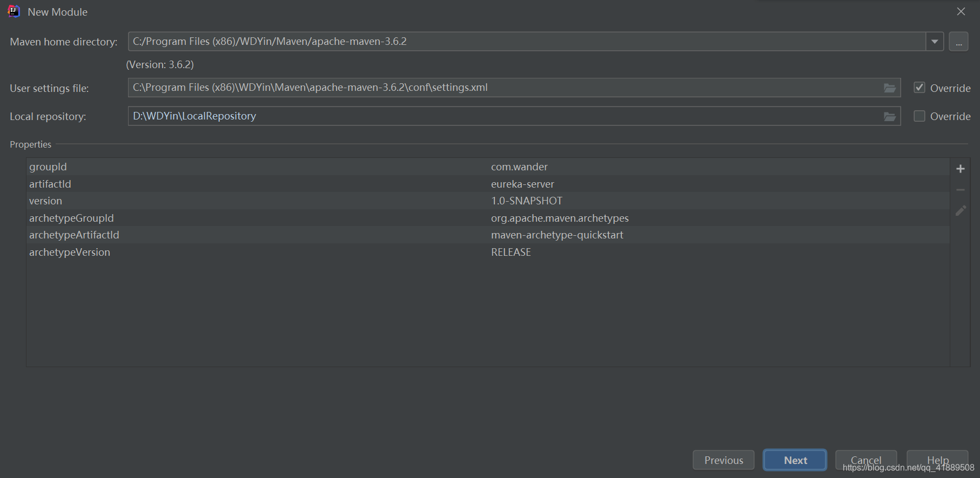
Task: Cancel the New Module dialog
Action: click(866, 460)
